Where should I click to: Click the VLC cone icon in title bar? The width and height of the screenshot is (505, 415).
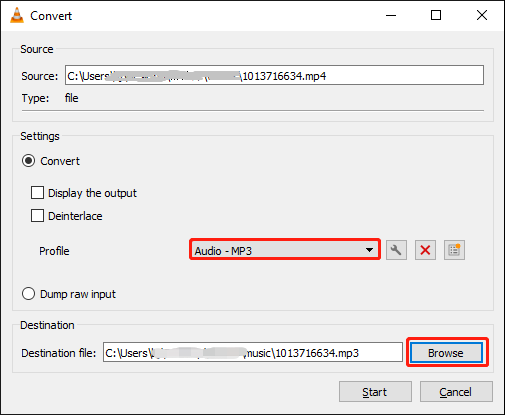pyautogui.click(x=17, y=15)
